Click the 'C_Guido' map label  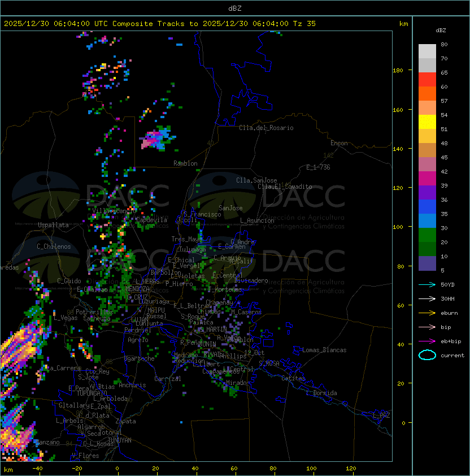pos(69,281)
